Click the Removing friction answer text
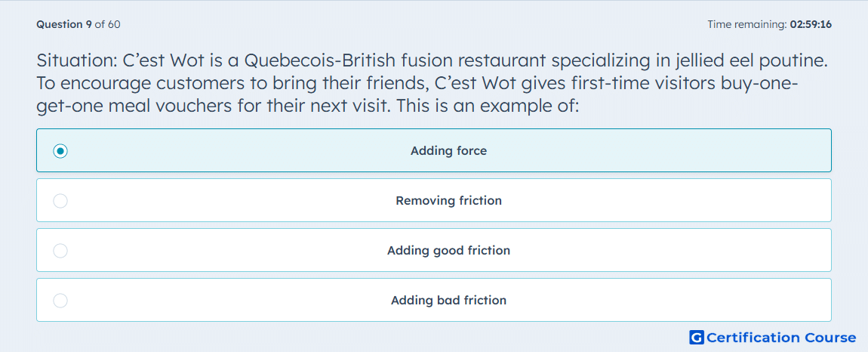 tap(448, 201)
